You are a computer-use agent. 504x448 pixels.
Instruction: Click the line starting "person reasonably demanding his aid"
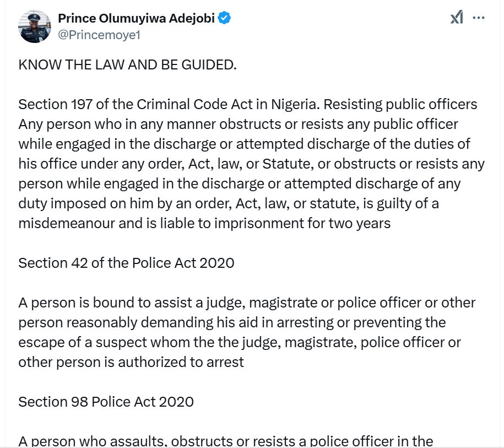coord(232,322)
